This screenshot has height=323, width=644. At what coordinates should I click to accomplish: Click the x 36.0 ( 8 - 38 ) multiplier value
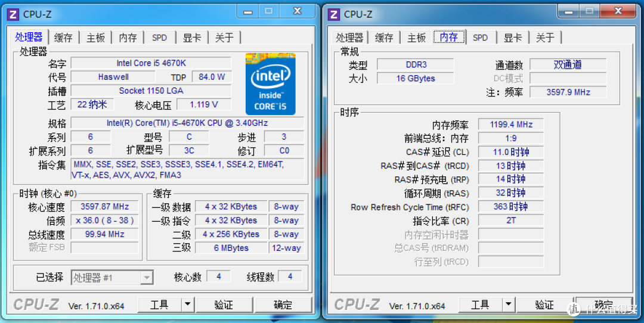pos(105,220)
